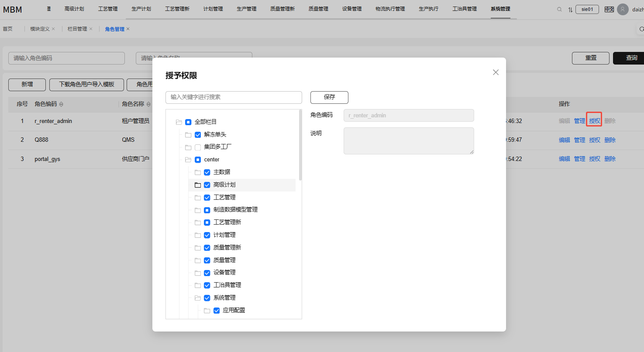Expand the 工艺管理新 folder in the tree

coord(198,222)
